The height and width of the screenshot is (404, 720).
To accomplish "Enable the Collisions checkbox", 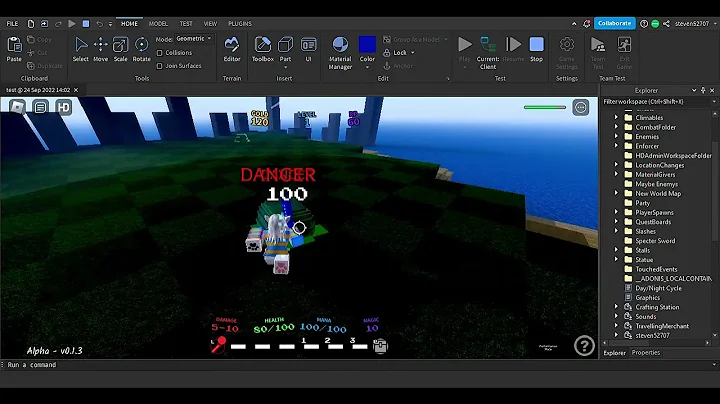I will 159,53.
